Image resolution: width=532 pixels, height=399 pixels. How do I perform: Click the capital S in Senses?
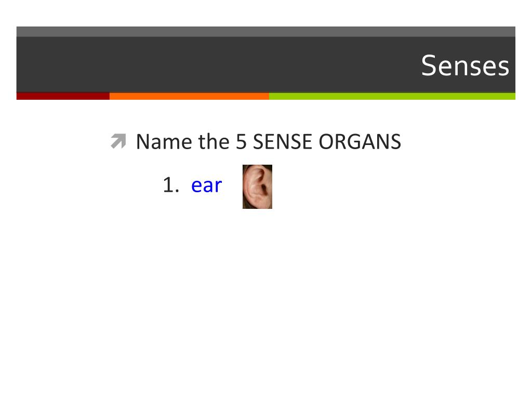click(x=429, y=65)
